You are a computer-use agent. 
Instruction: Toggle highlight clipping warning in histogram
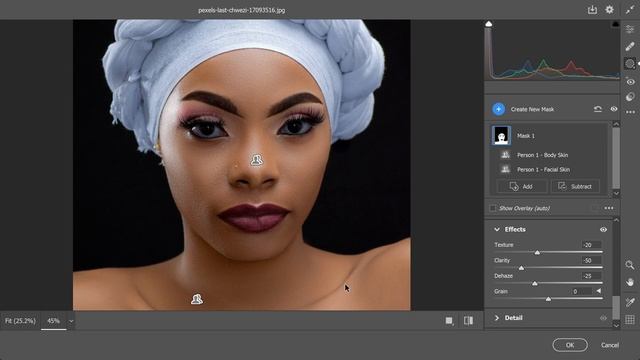(x=615, y=24)
